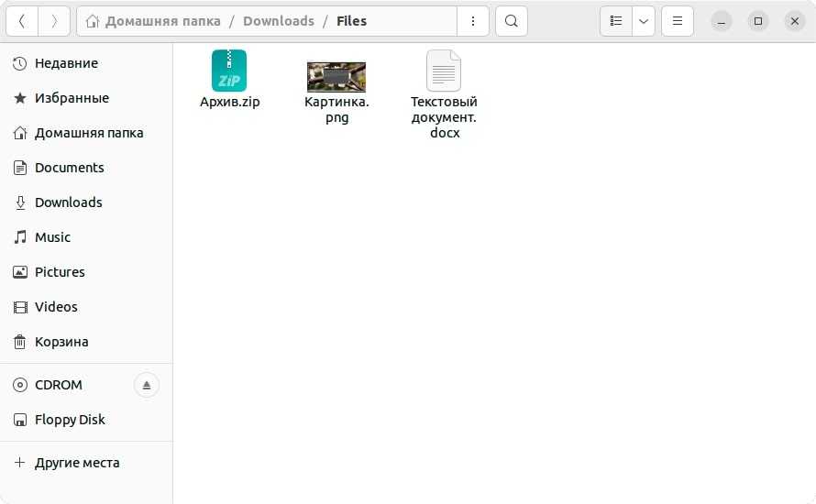Eject the CDROM with the eject button
816x504 pixels.
point(146,386)
